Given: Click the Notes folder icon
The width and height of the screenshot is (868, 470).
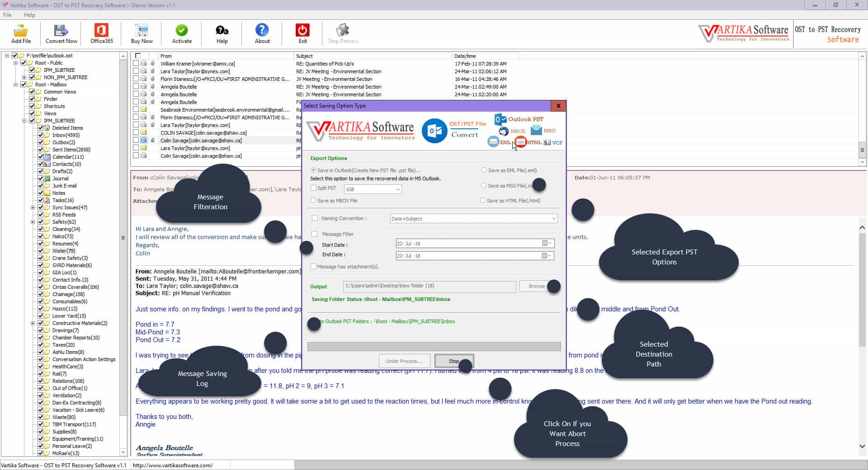Looking at the screenshot, I should [x=47, y=193].
